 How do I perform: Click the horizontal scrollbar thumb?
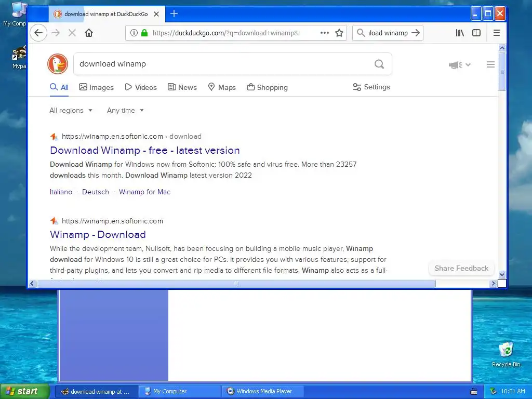tap(236, 283)
